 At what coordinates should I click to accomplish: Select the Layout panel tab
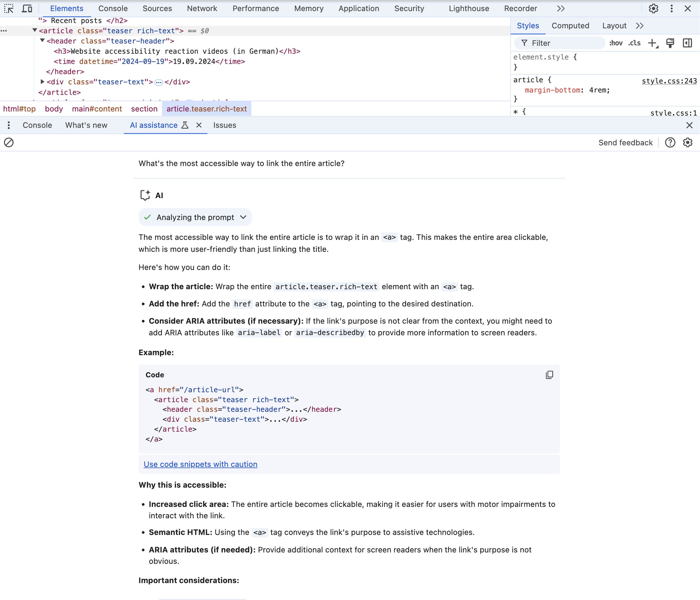tap(614, 25)
